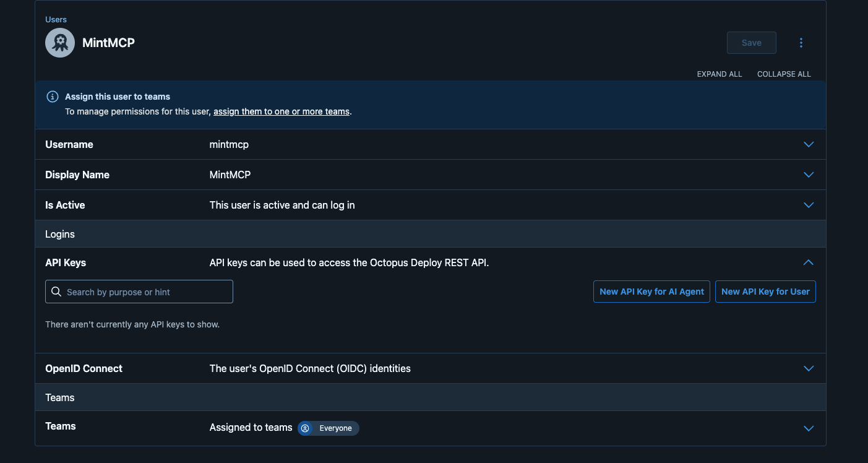This screenshot has width=868, height=463.
Task: Collapse the API Keys section chevron
Action: 808,262
